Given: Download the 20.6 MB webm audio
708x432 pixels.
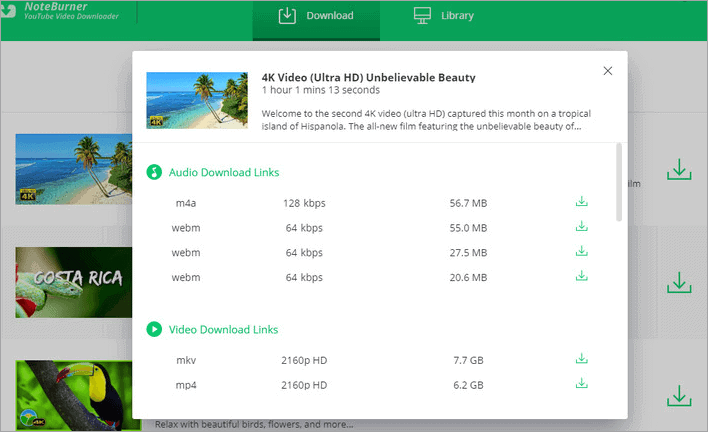Looking at the screenshot, I should 582,276.
